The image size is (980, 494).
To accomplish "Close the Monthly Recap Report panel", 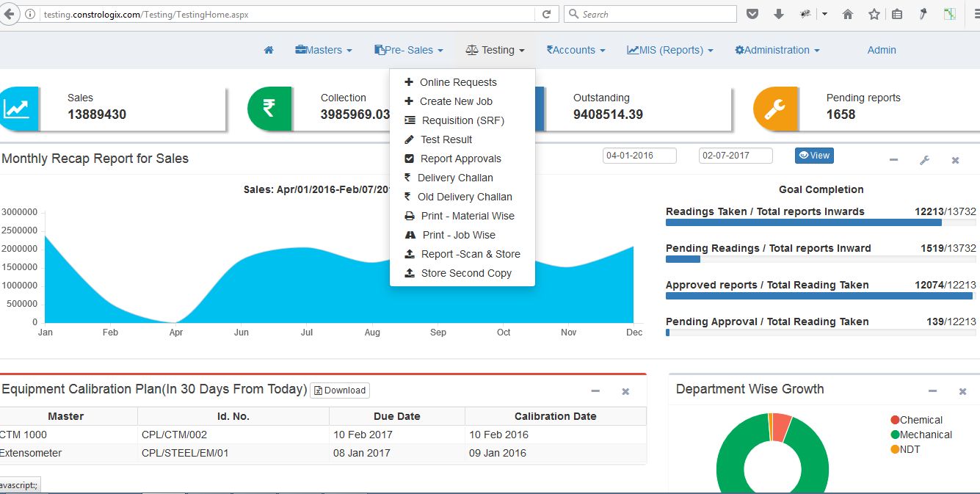I will coord(955,160).
